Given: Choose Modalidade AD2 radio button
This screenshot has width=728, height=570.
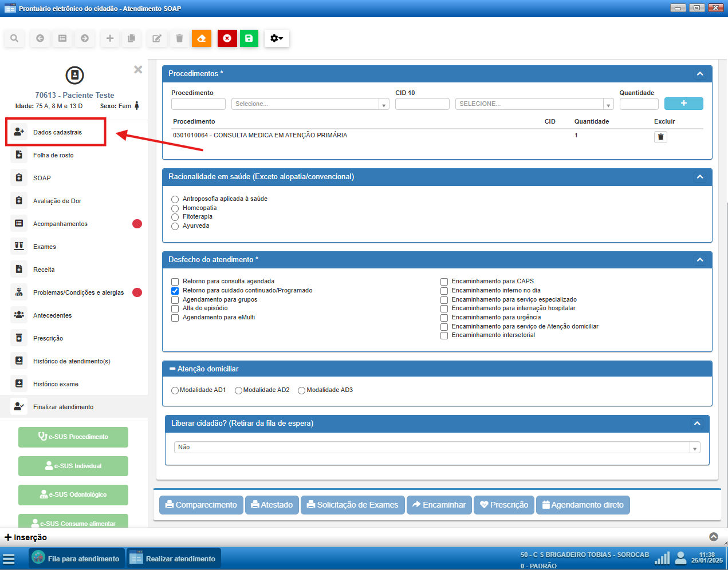Looking at the screenshot, I should [x=238, y=390].
